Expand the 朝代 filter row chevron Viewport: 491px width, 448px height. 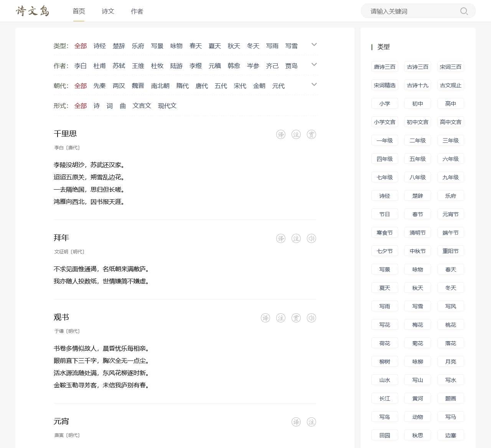[314, 84]
